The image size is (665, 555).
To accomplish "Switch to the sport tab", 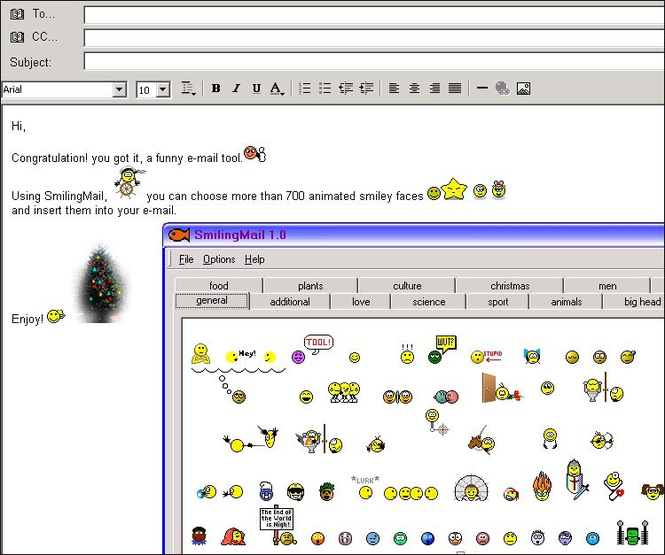I will [498, 301].
